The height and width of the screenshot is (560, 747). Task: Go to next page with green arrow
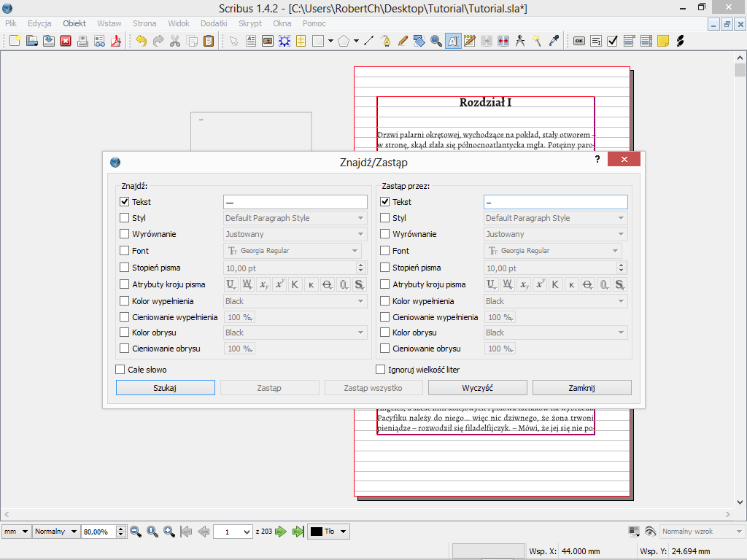click(280, 532)
